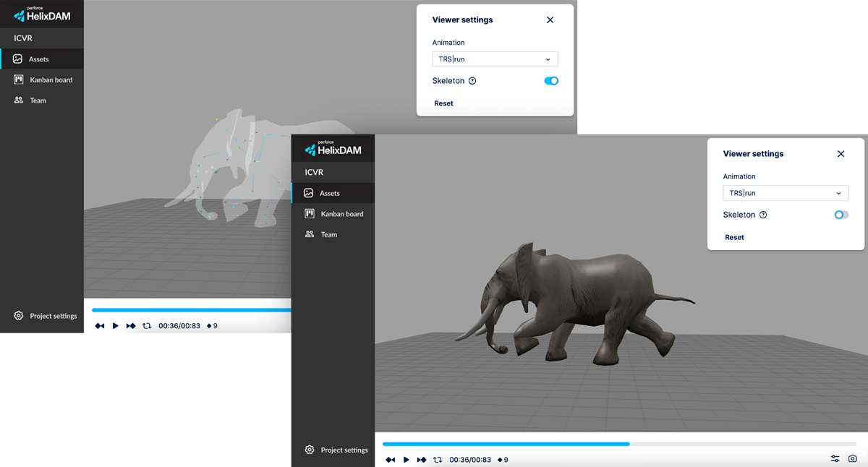Click the Skeleton help icon in the front panel
The image size is (868, 467).
(763, 215)
